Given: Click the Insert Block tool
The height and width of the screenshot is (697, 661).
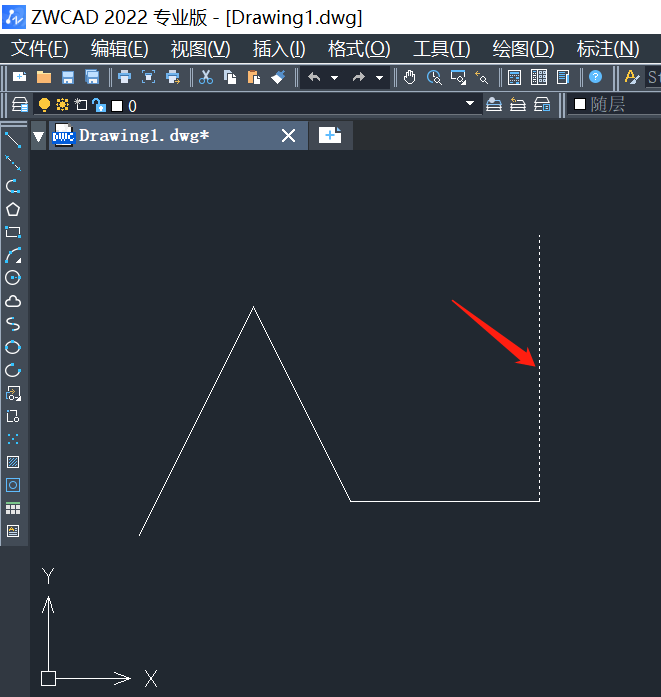Looking at the screenshot, I should (13, 393).
